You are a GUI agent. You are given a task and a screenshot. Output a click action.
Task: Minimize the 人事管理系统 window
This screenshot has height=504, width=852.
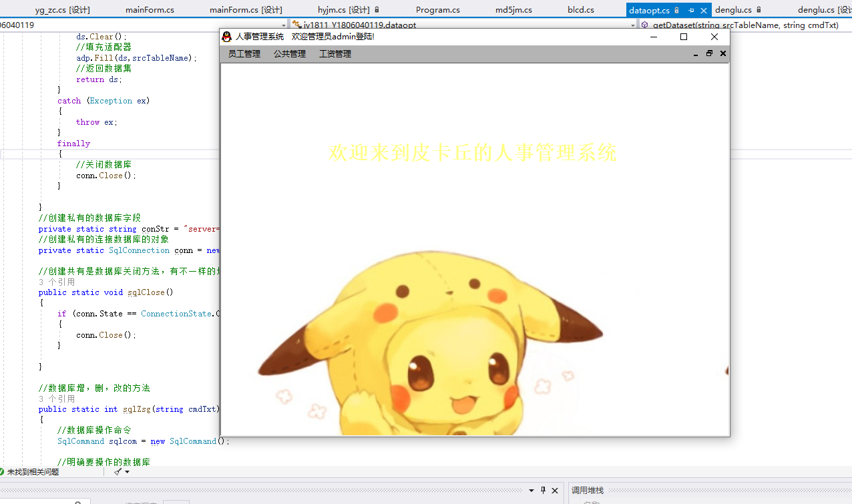pos(653,37)
